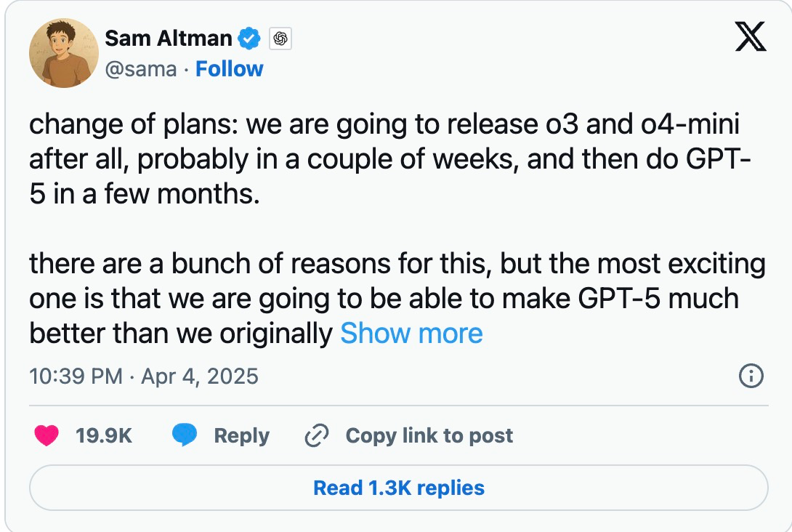Open Read 1.3K replies button
The image size is (792, 532).
[x=398, y=487]
